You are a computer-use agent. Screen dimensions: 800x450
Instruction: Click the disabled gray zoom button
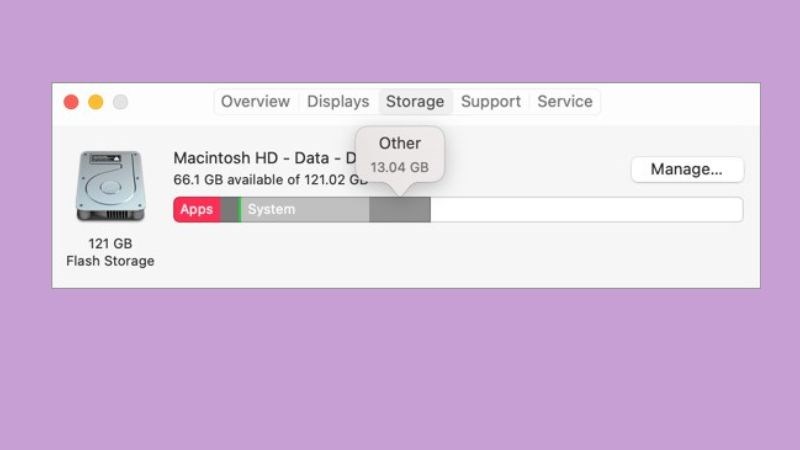pos(120,102)
